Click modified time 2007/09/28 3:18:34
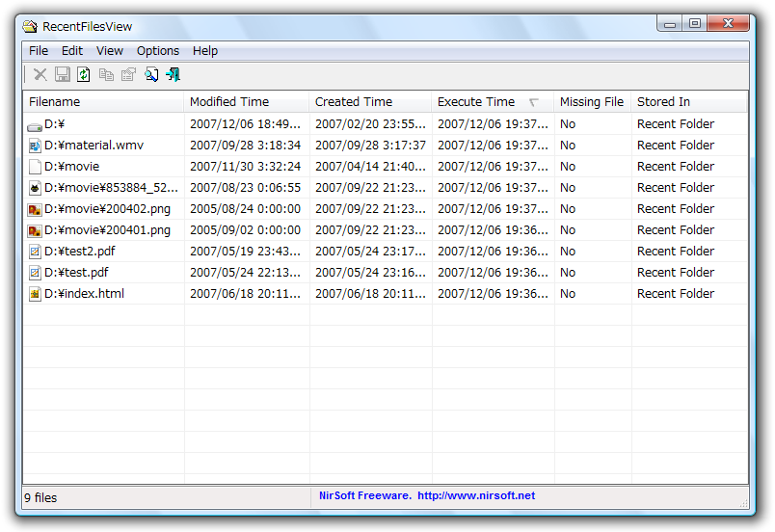 point(245,146)
